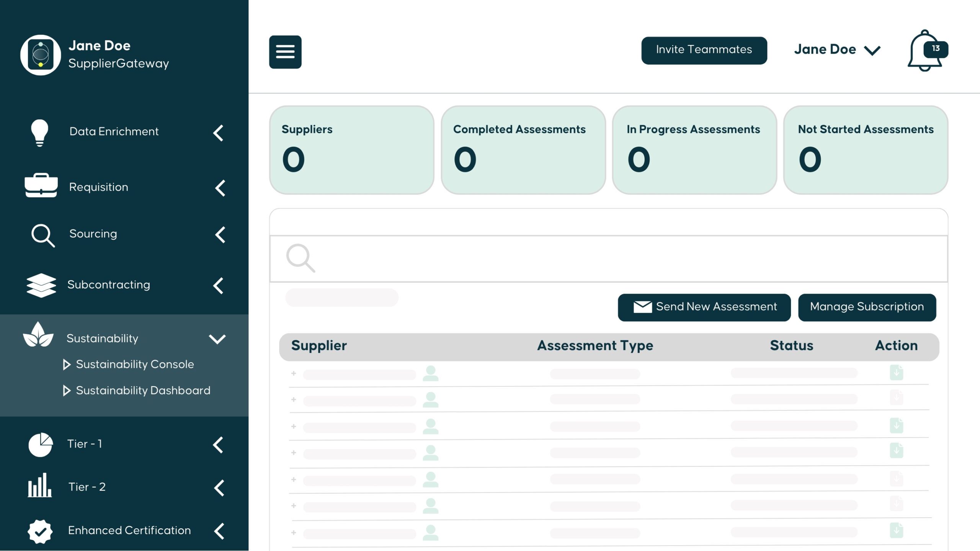Download the first row's assessment file

point(896,373)
